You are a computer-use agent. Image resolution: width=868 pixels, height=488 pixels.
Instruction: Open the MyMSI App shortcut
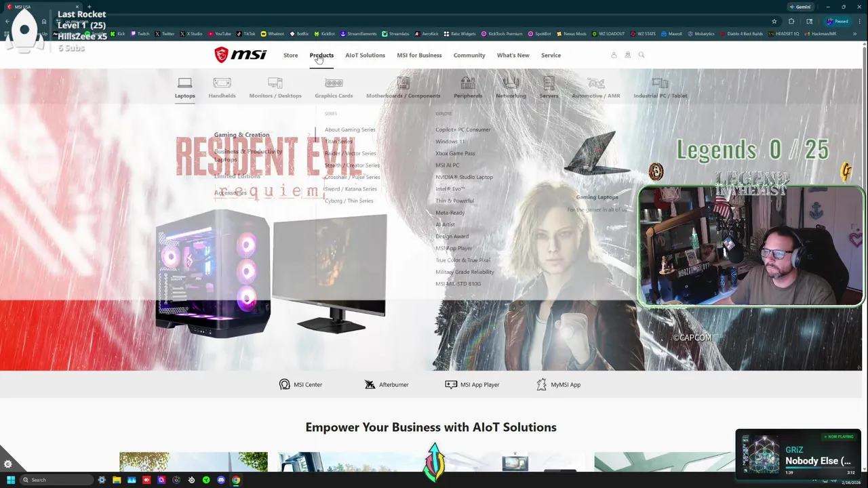point(558,384)
